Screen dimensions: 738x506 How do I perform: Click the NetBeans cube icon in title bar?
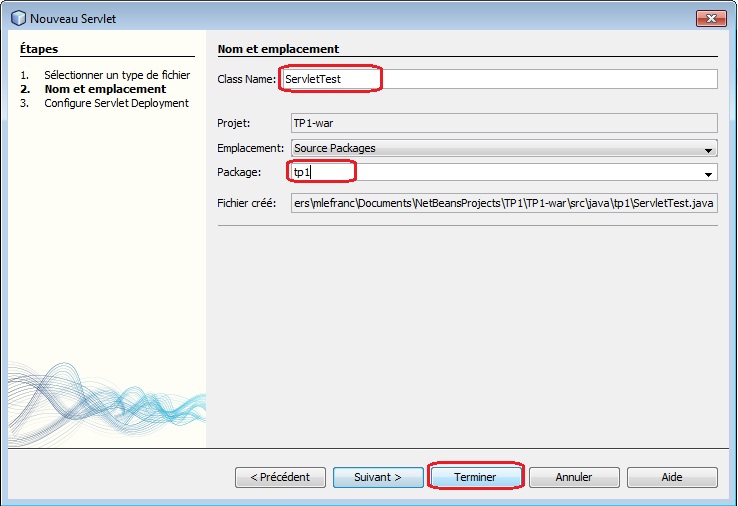[18, 18]
